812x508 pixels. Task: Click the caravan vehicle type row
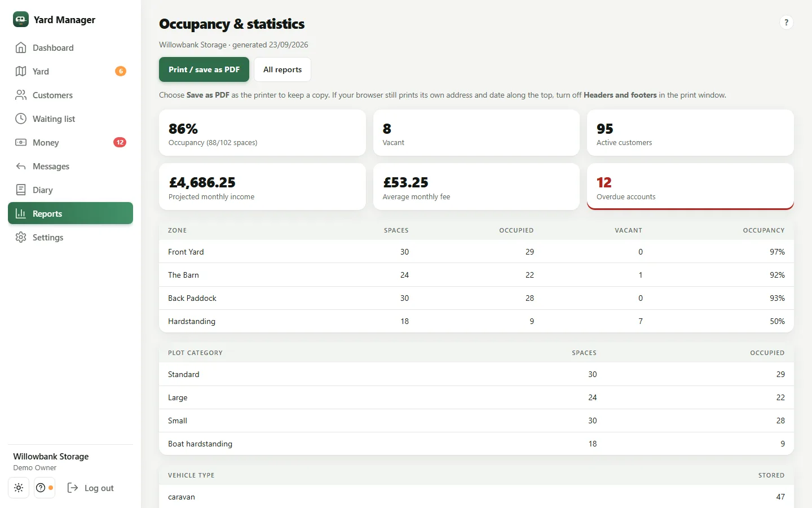coord(476,497)
